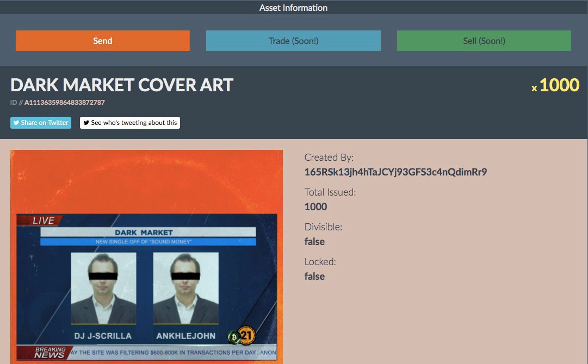The width and height of the screenshot is (588, 364).
Task: Click the creator address 165RSk13jh4hTaJCYj93GFS3c4nQdimRr9
Action: [395, 172]
